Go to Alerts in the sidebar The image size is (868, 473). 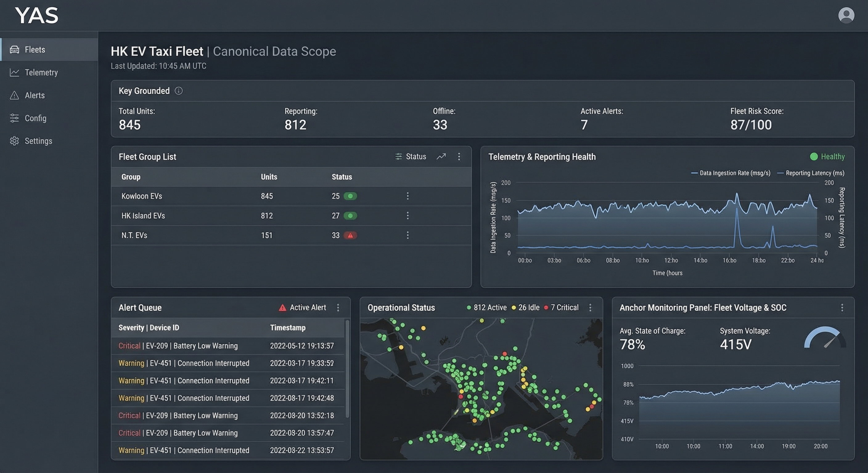click(x=35, y=95)
